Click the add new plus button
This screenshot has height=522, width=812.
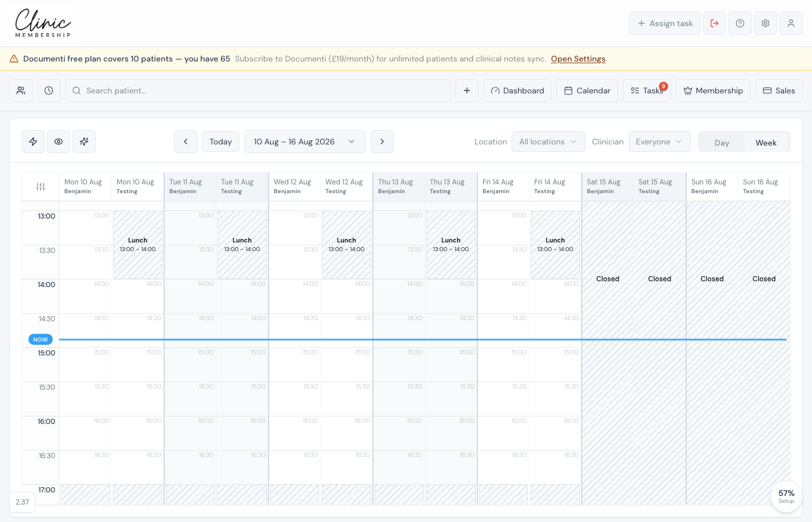pos(467,90)
